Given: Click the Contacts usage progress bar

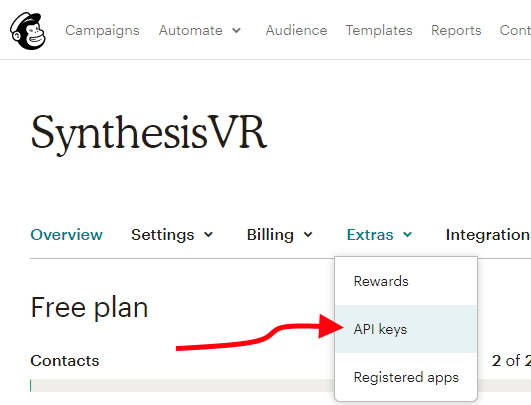Looking at the screenshot, I should tap(182, 385).
